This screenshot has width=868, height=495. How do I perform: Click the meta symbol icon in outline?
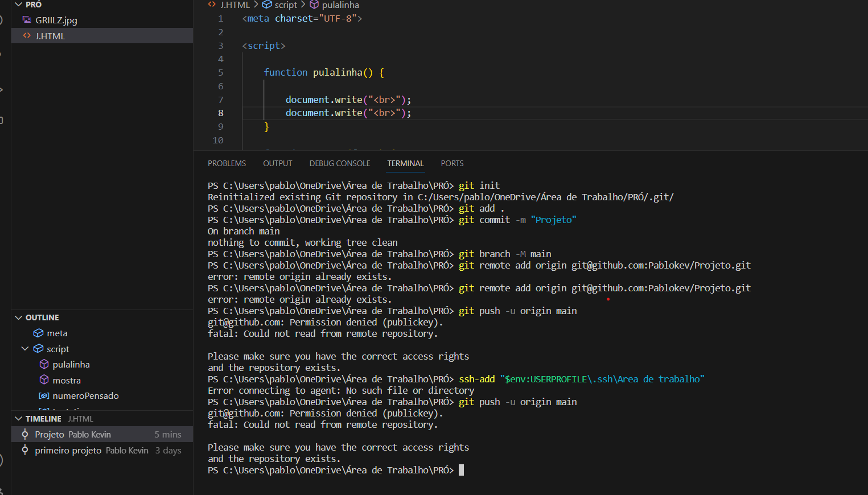(38, 333)
